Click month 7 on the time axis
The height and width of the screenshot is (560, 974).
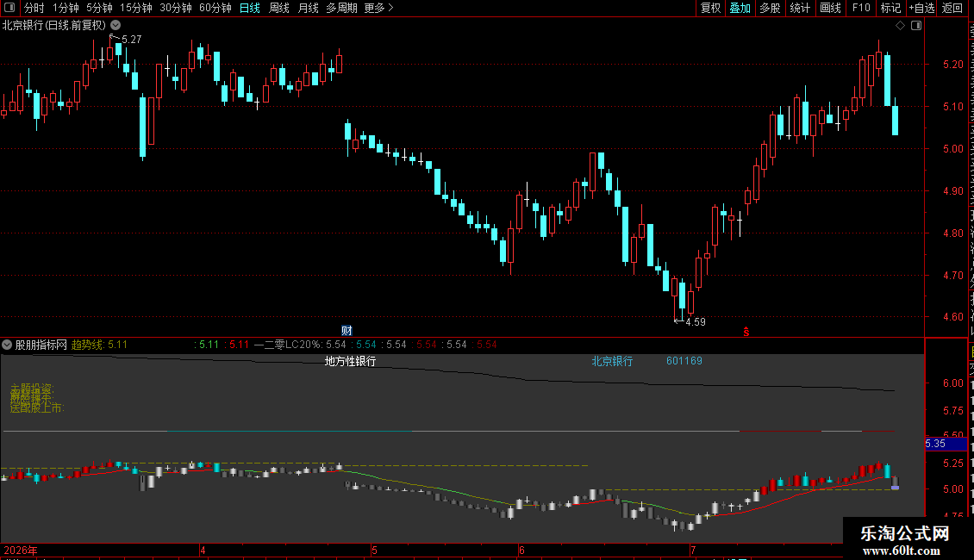tap(693, 550)
